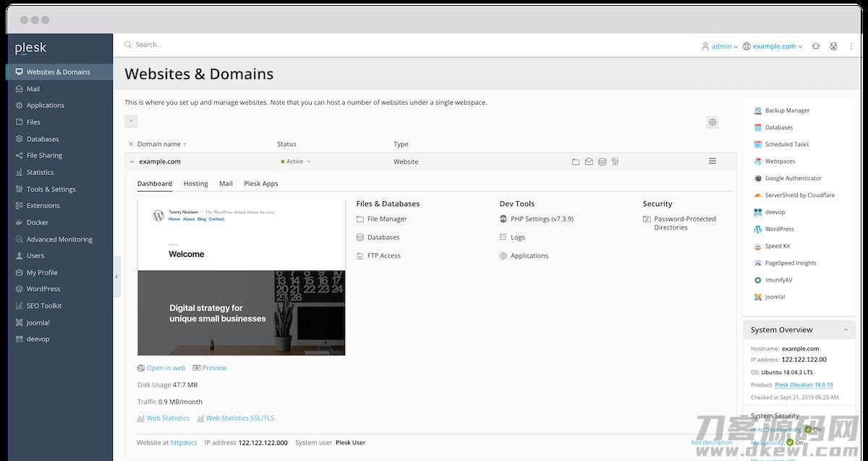Go to Databases in the sidebar
The height and width of the screenshot is (461, 868).
pyautogui.click(x=60, y=139)
